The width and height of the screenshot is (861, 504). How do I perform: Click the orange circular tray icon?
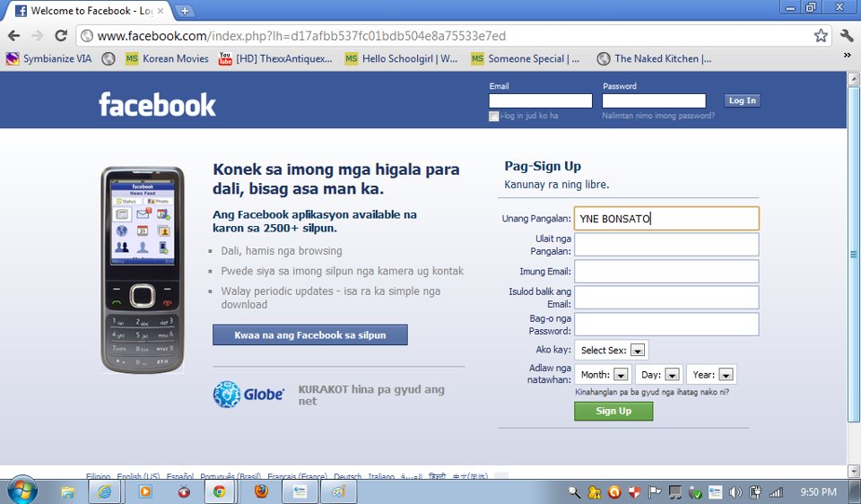614,492
